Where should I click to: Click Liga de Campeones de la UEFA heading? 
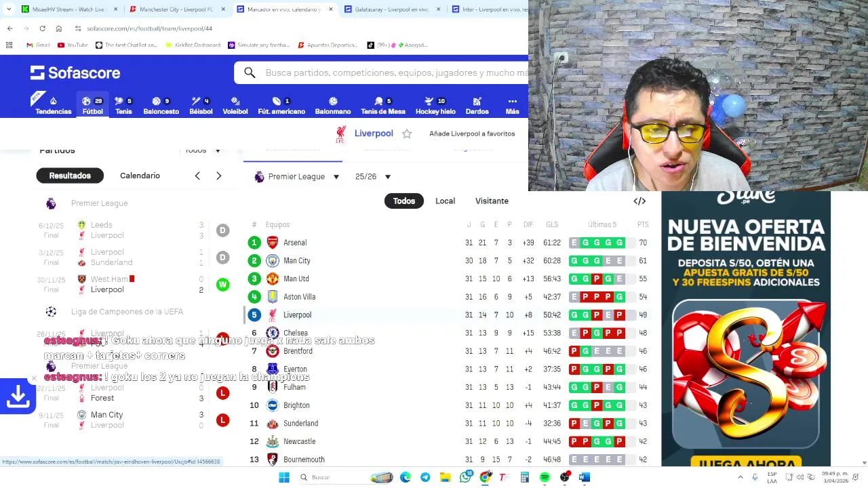click(127, 312)
